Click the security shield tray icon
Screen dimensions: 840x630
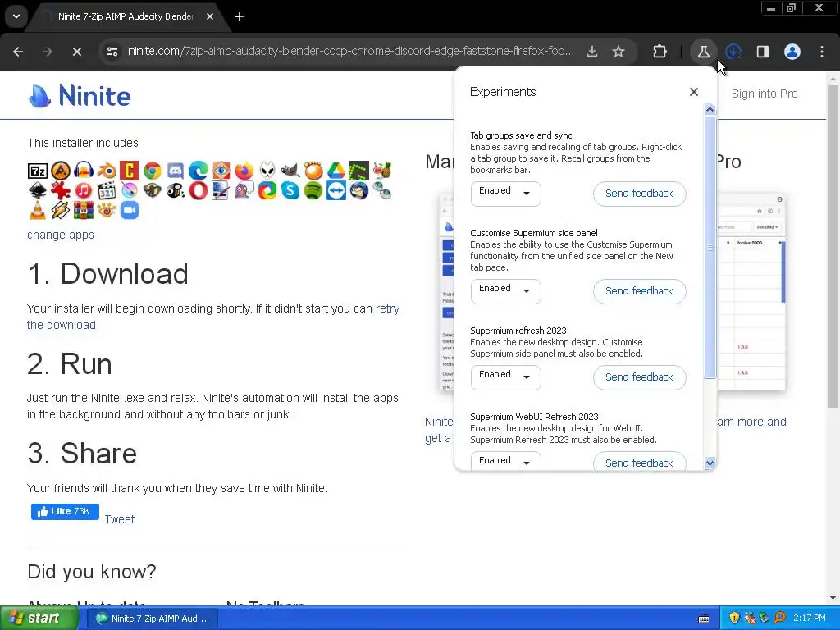pyautogui.click(x=734, y=619)
